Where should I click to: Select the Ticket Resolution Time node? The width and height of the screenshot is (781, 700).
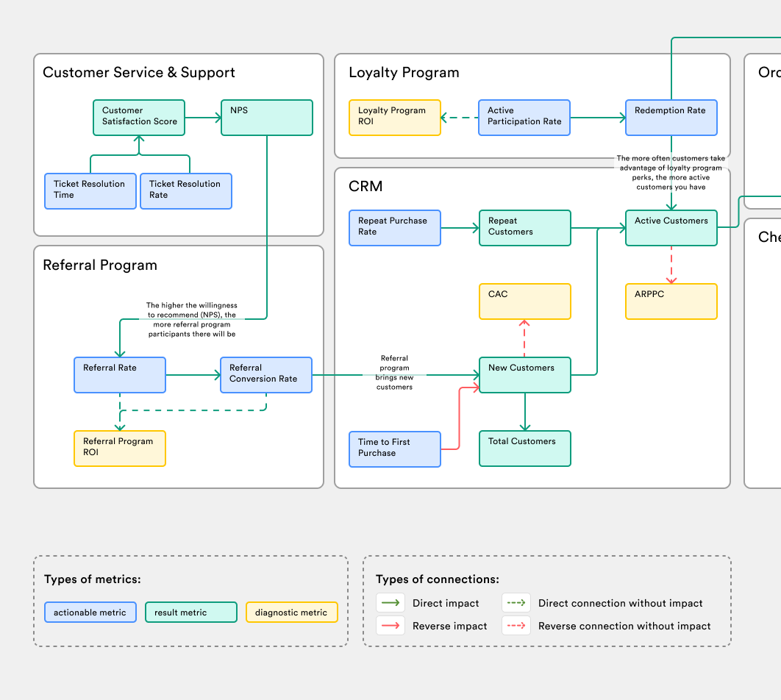click(90, 191)
